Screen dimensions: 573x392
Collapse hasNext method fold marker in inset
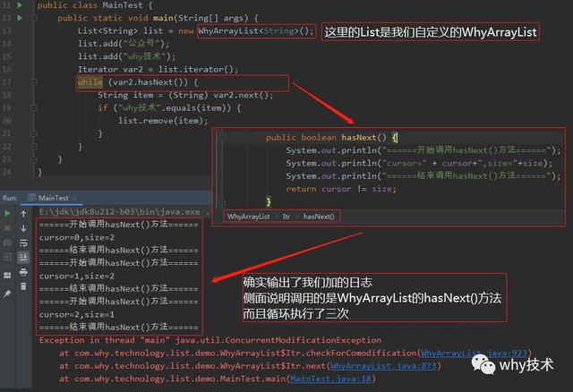coord(222,137)
